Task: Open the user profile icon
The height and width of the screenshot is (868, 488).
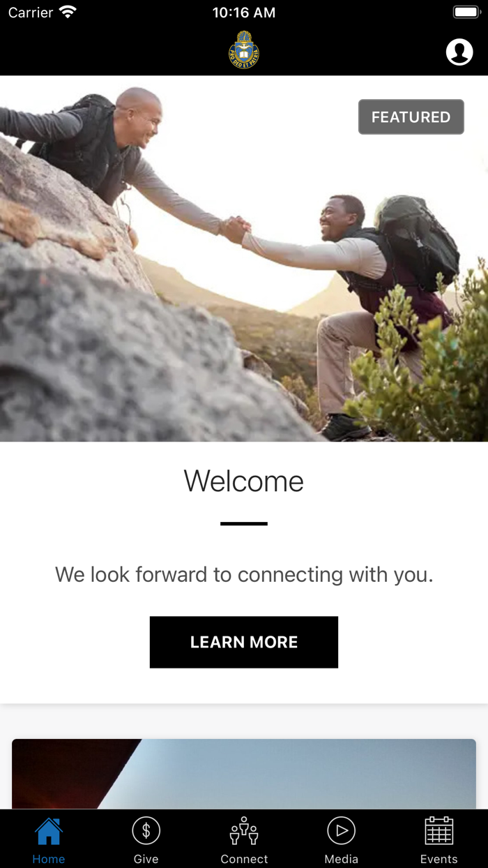Action: pyautogui.click(x=459, y=52)
